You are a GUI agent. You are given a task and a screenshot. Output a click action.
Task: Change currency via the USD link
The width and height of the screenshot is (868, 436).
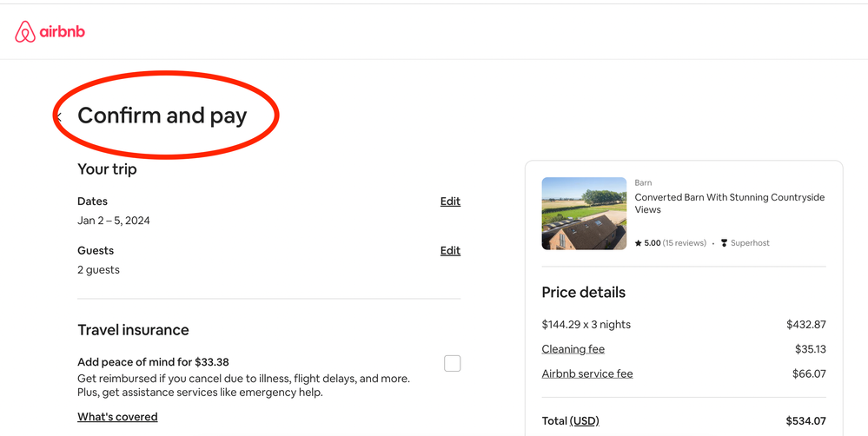(584, 421)
